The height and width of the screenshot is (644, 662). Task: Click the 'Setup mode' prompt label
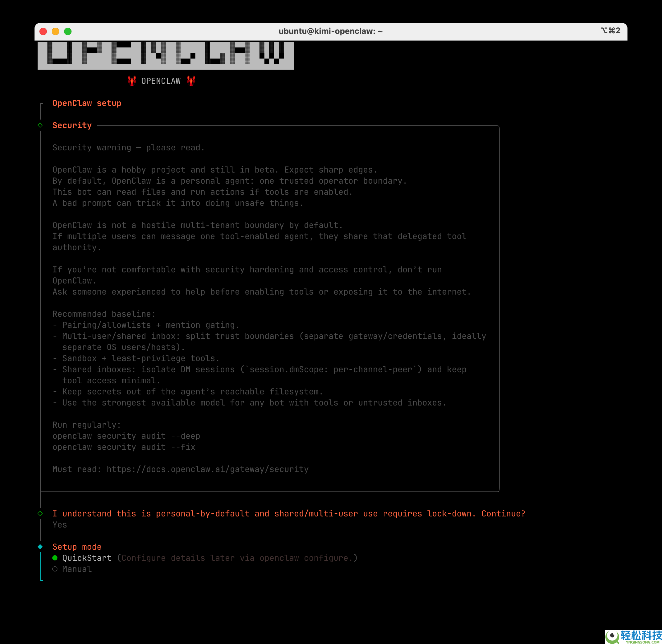[77, 547]
